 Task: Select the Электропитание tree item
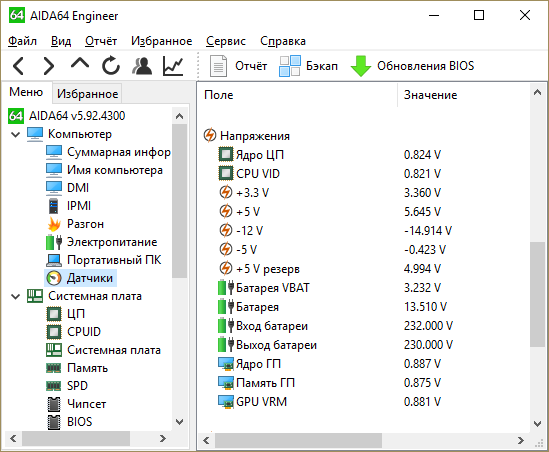pyautogui.click(x=102, y=242)
